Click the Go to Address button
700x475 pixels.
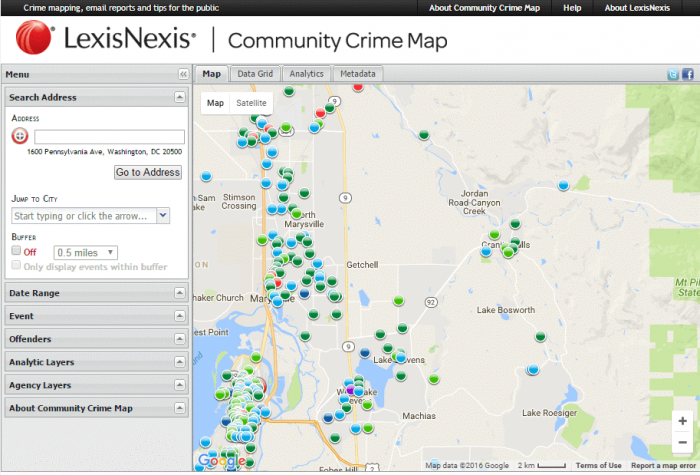click(148, 172)
